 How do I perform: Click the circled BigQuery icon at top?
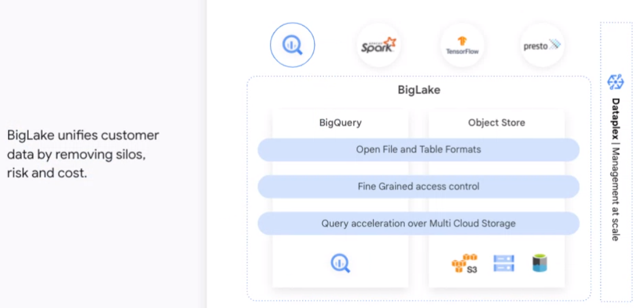293,45
